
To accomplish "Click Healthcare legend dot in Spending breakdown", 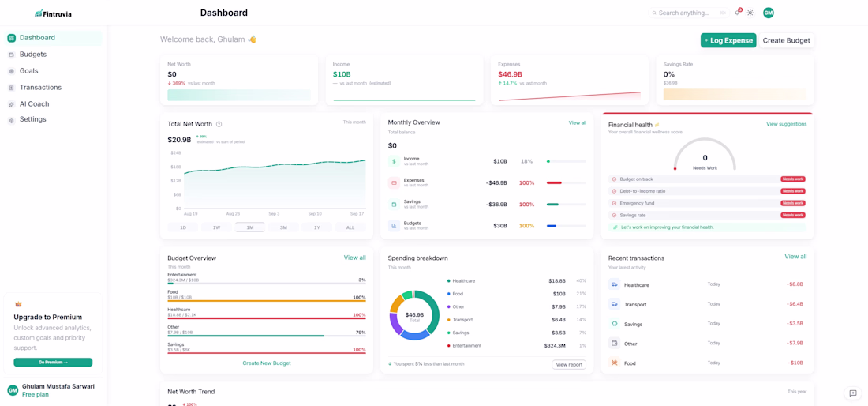I will click(448, 281).
